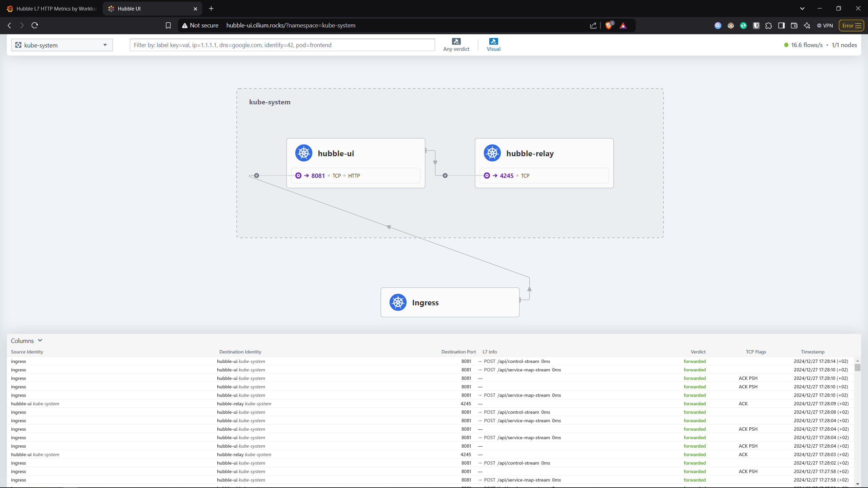Viewport: 868px width, 488px height.
Task: Toggle the browser sidebar panel
Action: coord(781,25)
